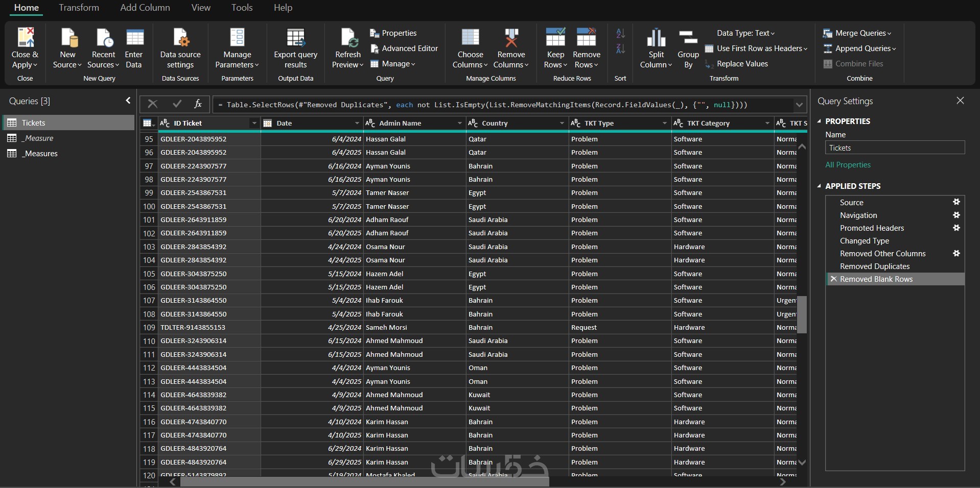The height and width of the screenshot is (488, 980).
Task: Open Promoted Headers step settings gear
Action: coord(956,228)
